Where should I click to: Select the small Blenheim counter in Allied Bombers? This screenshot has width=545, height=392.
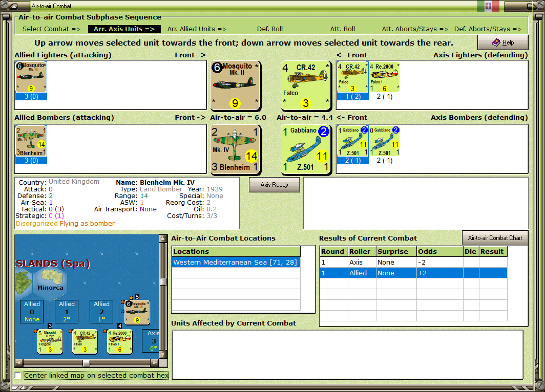tap(31, 141)
